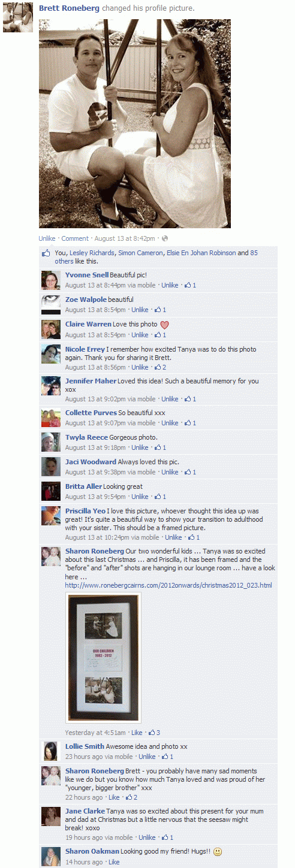
Task: Open Brett Roneberg's small profile avatar
Action: point(18,17)
